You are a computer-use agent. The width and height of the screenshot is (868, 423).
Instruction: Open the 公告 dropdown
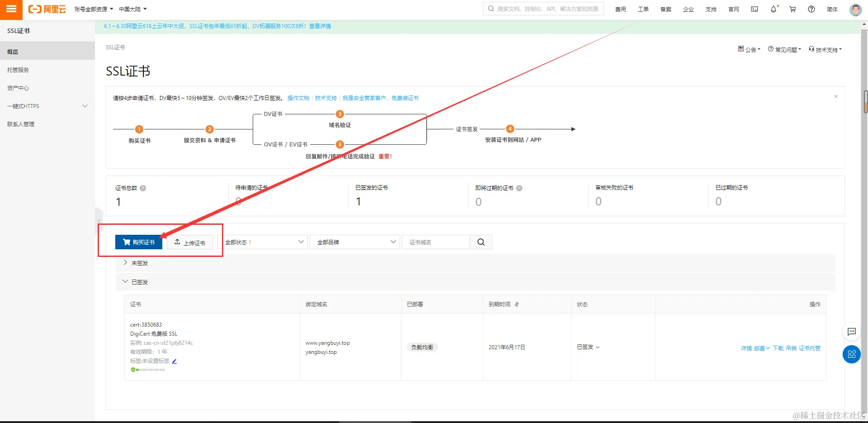coord(749,50)
